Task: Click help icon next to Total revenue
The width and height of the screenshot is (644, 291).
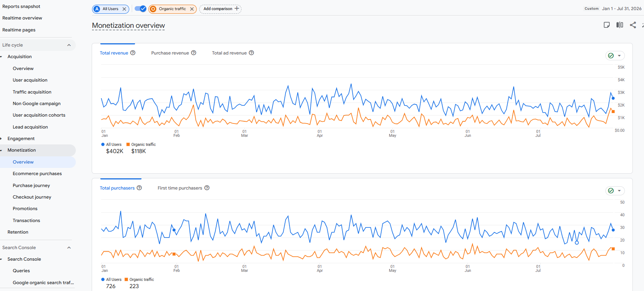Action: tap(133, 53)
